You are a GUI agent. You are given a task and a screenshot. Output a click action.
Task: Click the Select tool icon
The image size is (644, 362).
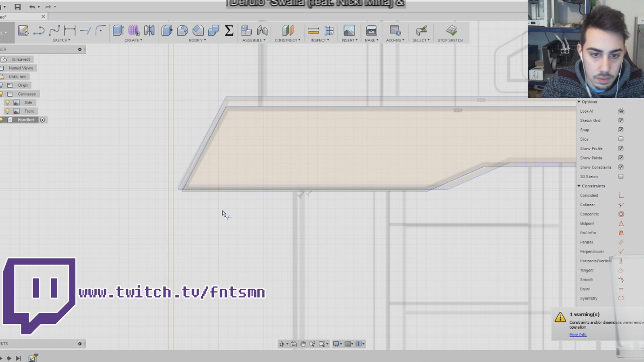(421, 31)
